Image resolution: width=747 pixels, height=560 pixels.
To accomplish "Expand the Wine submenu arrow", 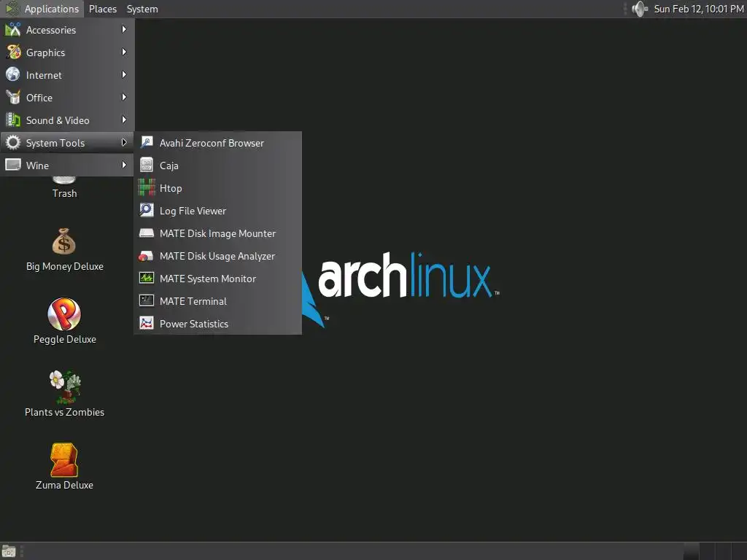I will [x=124, y=166].
